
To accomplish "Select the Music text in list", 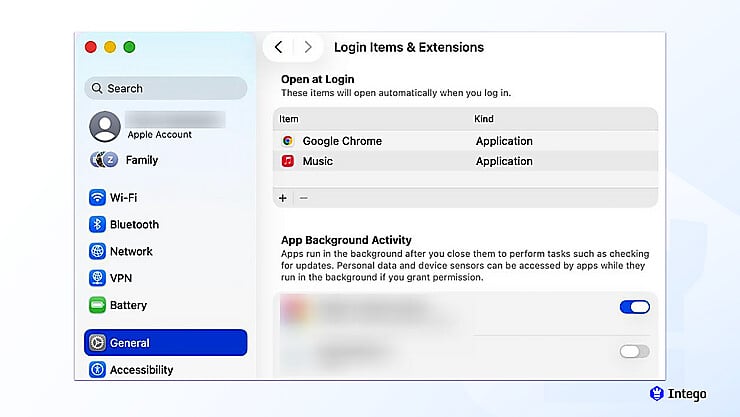I will point(318,161).
